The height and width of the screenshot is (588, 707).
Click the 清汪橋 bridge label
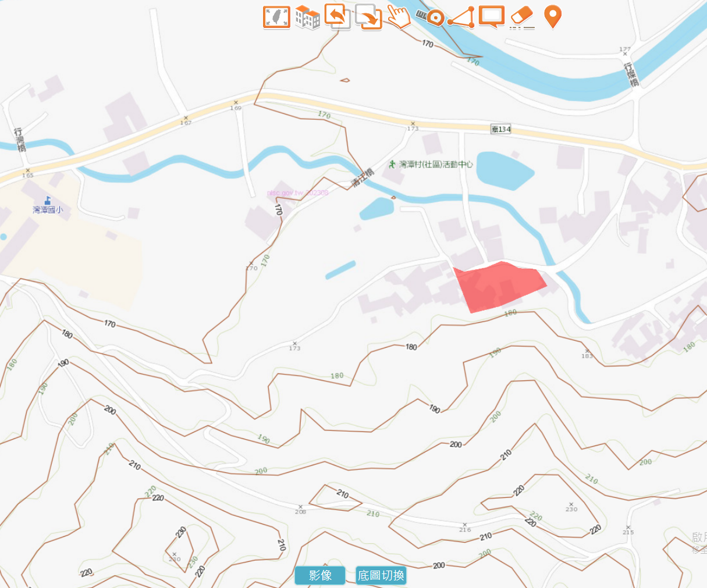click(362, 178)
